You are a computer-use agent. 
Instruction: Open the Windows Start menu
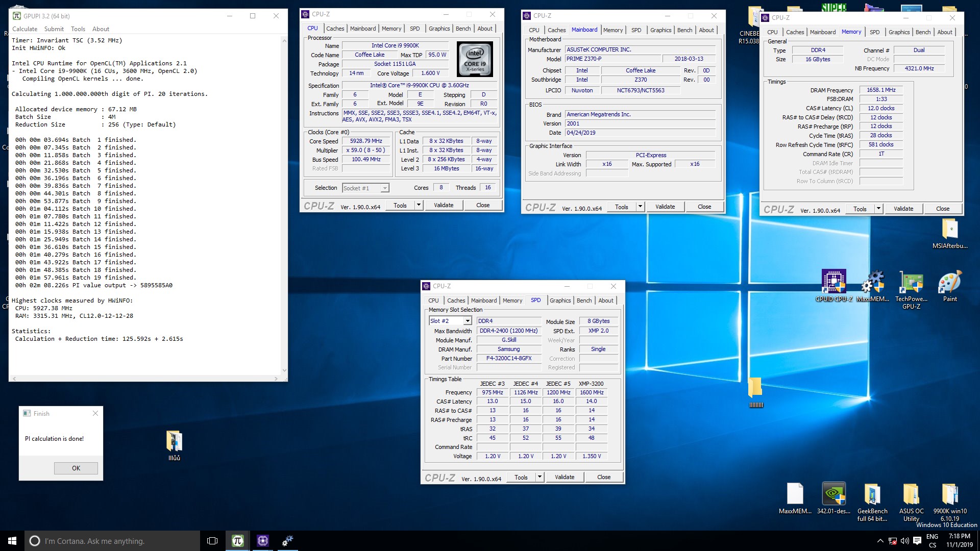click(x=12, y=541)
